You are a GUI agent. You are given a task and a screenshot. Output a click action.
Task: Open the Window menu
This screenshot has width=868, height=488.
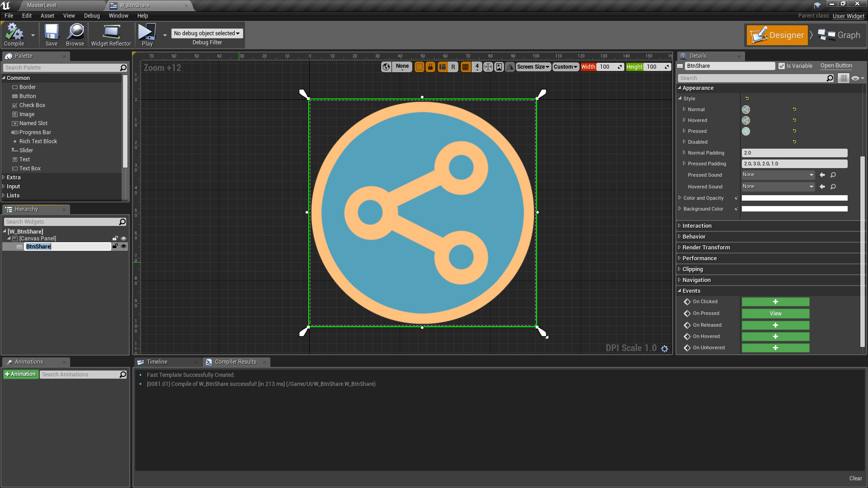pyautogui.click(x=118, y=16)
